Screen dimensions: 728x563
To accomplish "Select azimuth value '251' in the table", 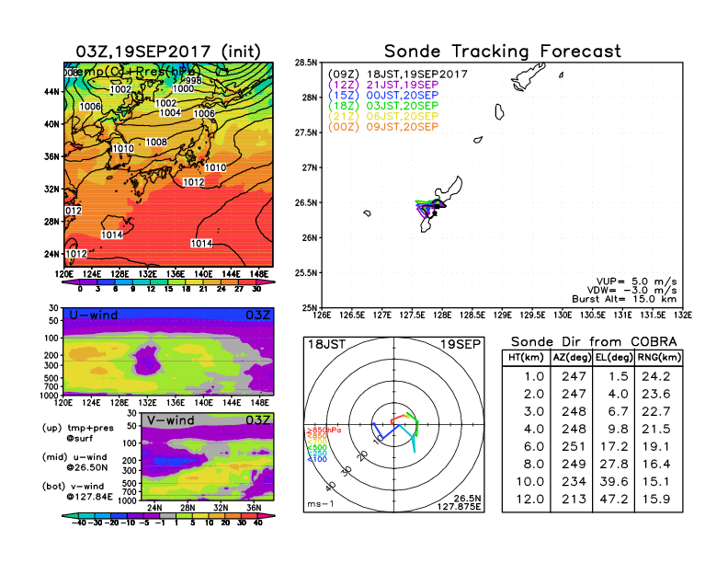I will pyautogui.click(x=574, y=446).
